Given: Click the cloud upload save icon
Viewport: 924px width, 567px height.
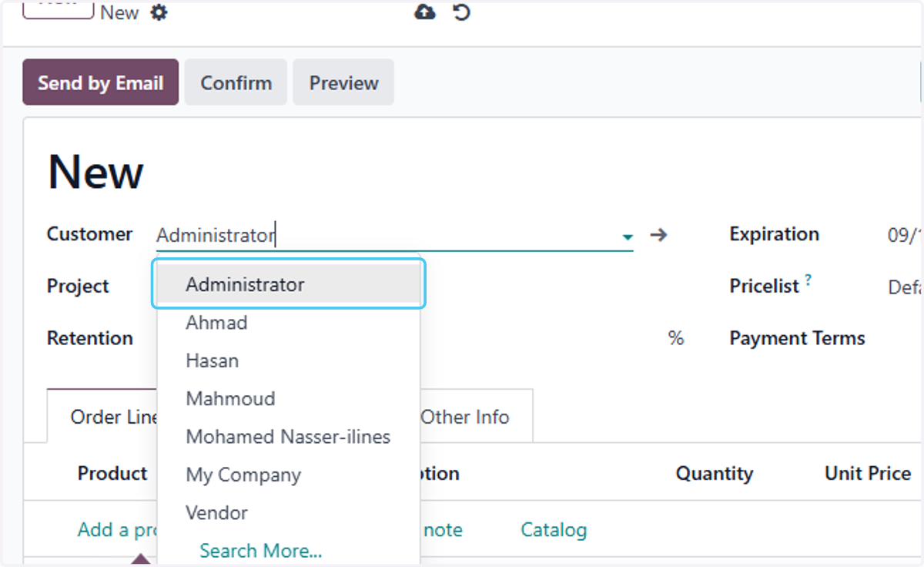Looking at the screenshot, I should [x=425, y=12].
